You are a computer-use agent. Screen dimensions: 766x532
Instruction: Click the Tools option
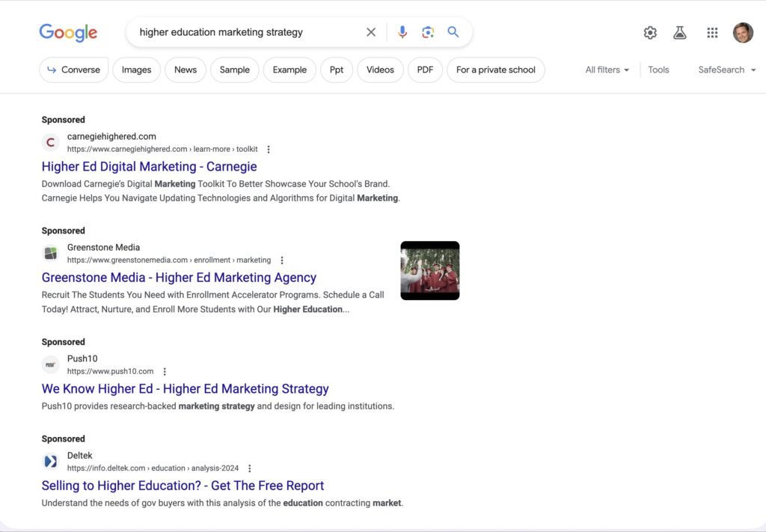pos(658,70)
